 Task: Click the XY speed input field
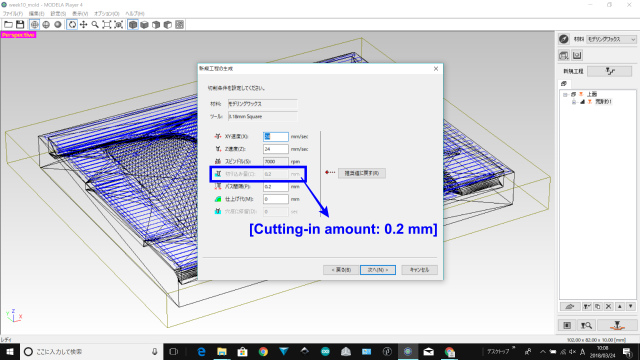coord(276,136)
